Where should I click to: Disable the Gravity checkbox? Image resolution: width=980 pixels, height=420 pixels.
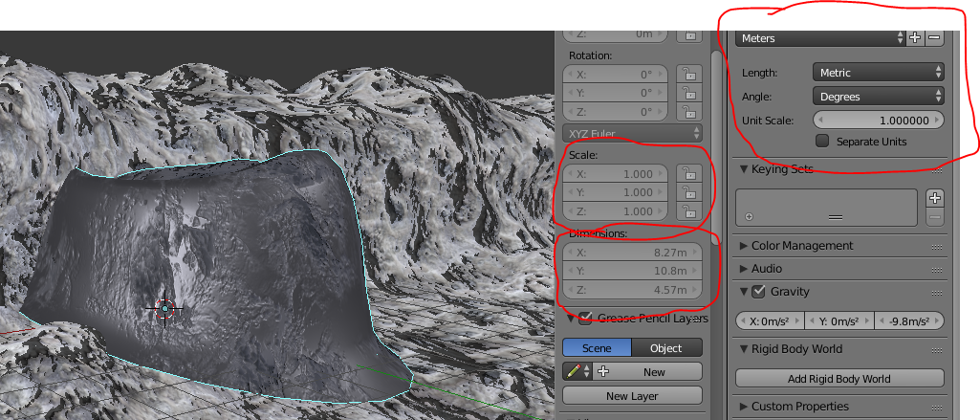758,291
